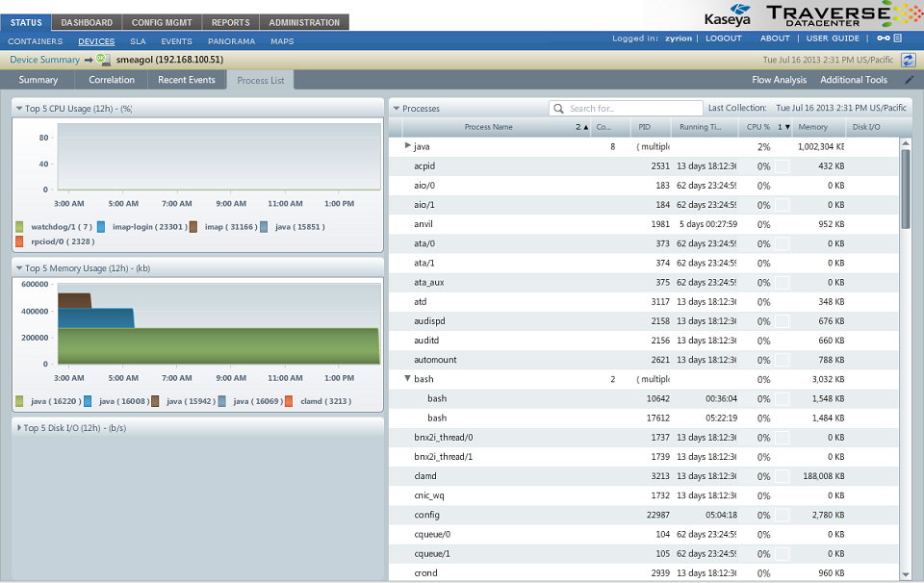Image resolution: width=924 pixels, height=583 pixels.
Task: Expand Top 5 Disk I/O panel
Action: (x=19, y=427)
